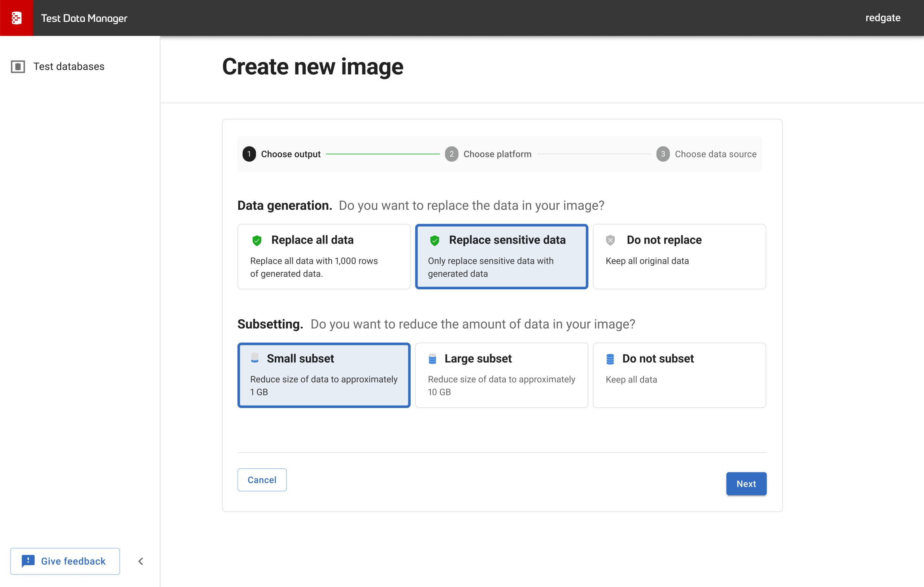
Task: Click the step 3 number circle
Action: [663, 154]
